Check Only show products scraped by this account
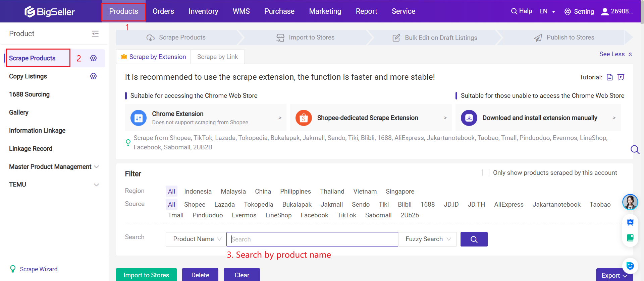 pyautogui.click(x=486, y=172)
